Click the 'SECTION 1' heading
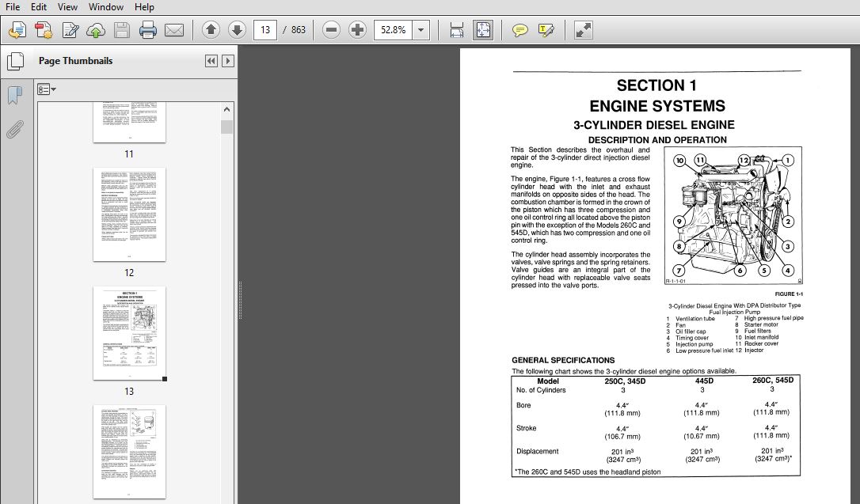The height and width of the screenshot is (504, 860). 656,85
